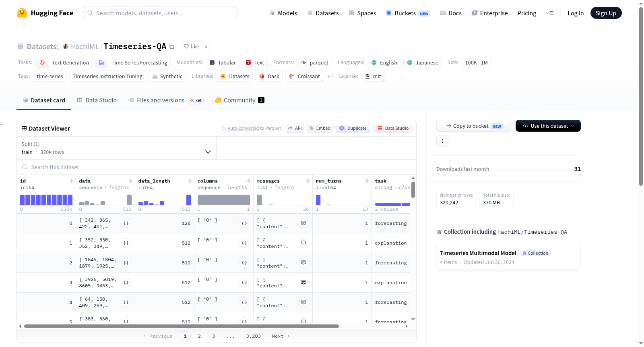644x347 pixels.
Task: Open messages chat view for row 4
Action: coord(303,302)
